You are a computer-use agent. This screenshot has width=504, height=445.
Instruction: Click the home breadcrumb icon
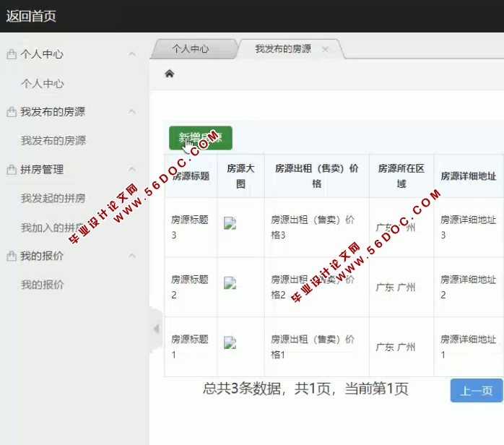coord(170,74)
